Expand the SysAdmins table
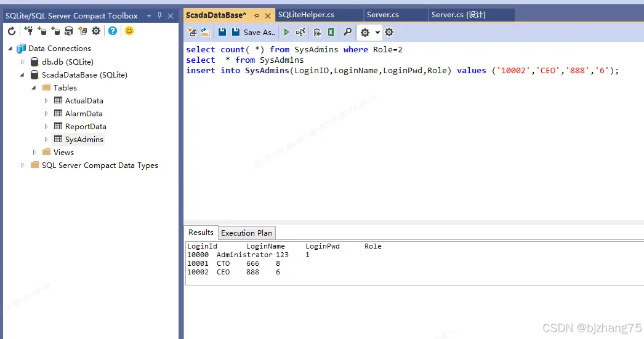Viewport: 644px width, 339px height. point(46,140)
